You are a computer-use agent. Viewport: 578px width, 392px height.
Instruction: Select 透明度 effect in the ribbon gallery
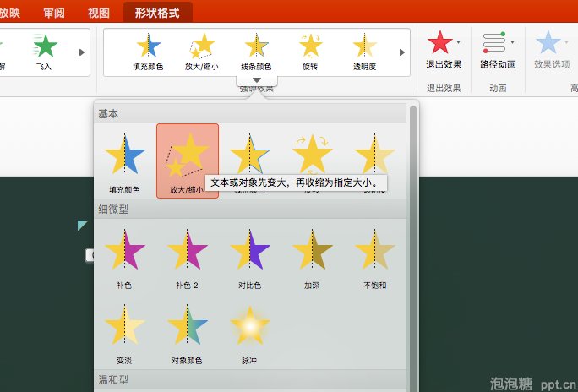pos(364,51)
